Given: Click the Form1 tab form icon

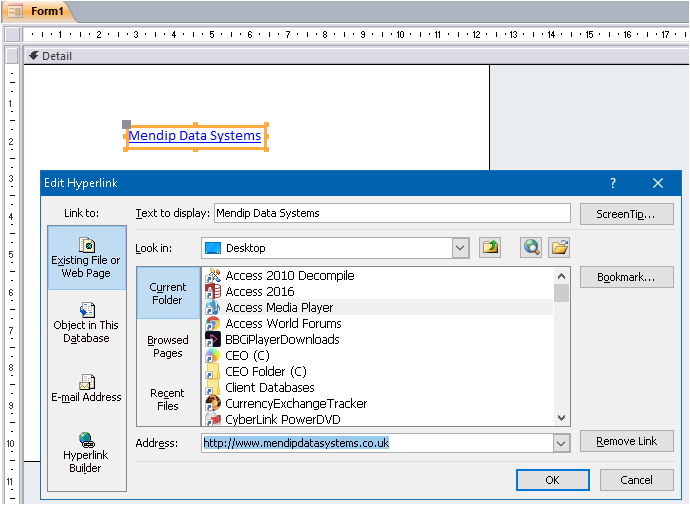Looking at the screenshot, I should click(x=15, y=11).
